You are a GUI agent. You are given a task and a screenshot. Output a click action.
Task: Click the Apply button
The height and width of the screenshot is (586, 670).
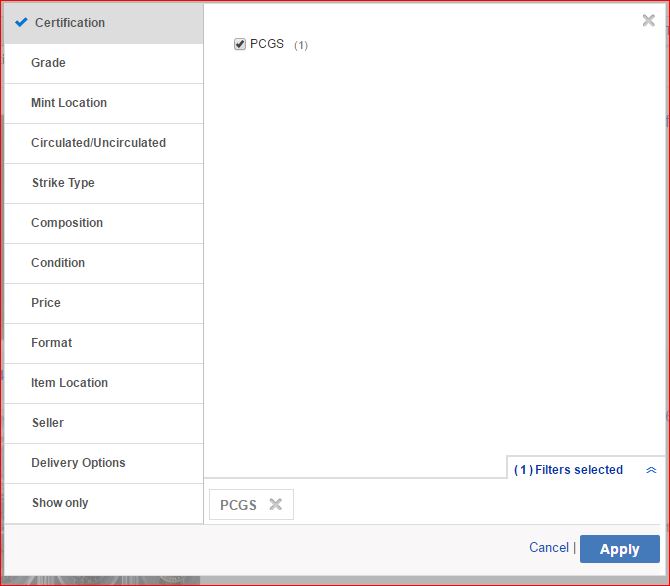[x=619, y=549]
